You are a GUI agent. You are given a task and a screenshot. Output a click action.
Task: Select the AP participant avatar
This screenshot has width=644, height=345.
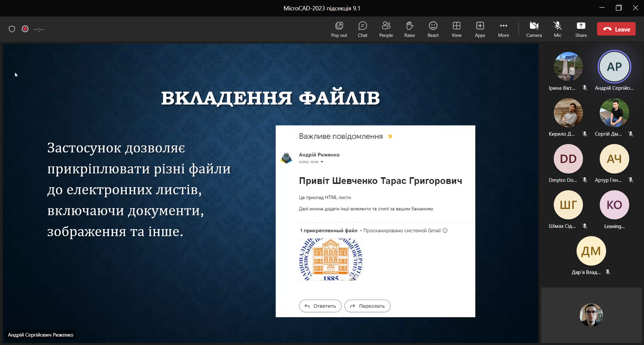point(614,67)
